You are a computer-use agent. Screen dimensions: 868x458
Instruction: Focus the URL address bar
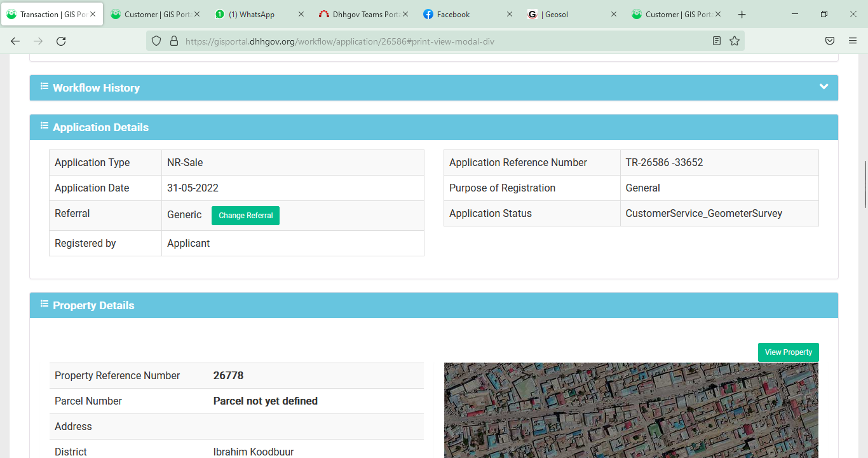[x=445, y=41]
